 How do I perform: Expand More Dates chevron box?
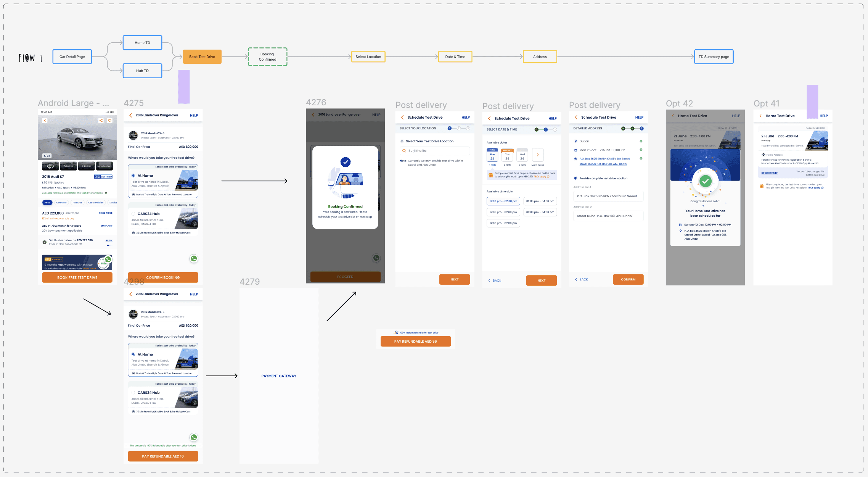(538, 155)
